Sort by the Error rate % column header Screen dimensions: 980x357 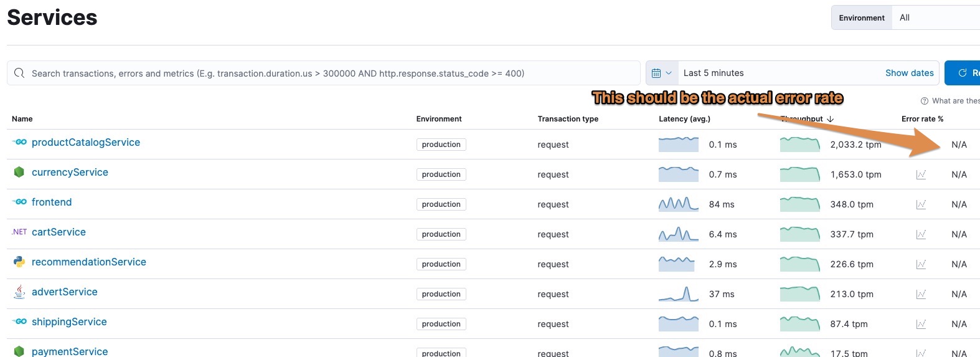[x=922, y=119]
